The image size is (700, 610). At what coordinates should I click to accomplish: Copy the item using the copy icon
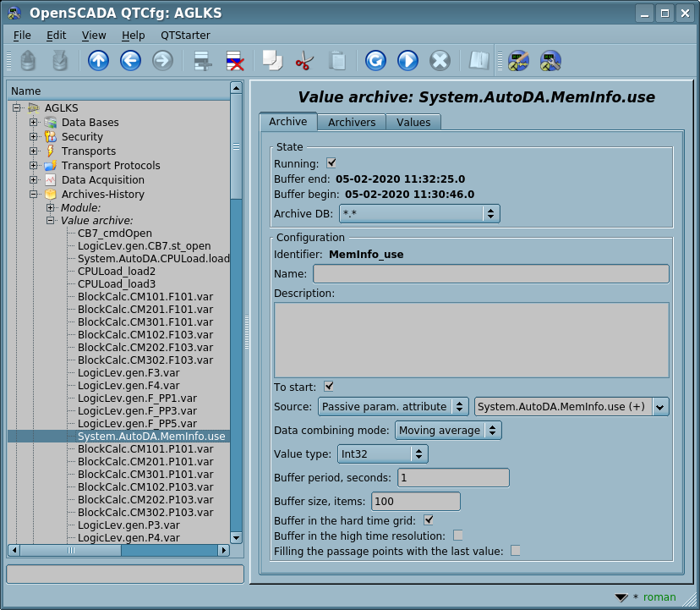pyautogui.click(x=272, y=61)
